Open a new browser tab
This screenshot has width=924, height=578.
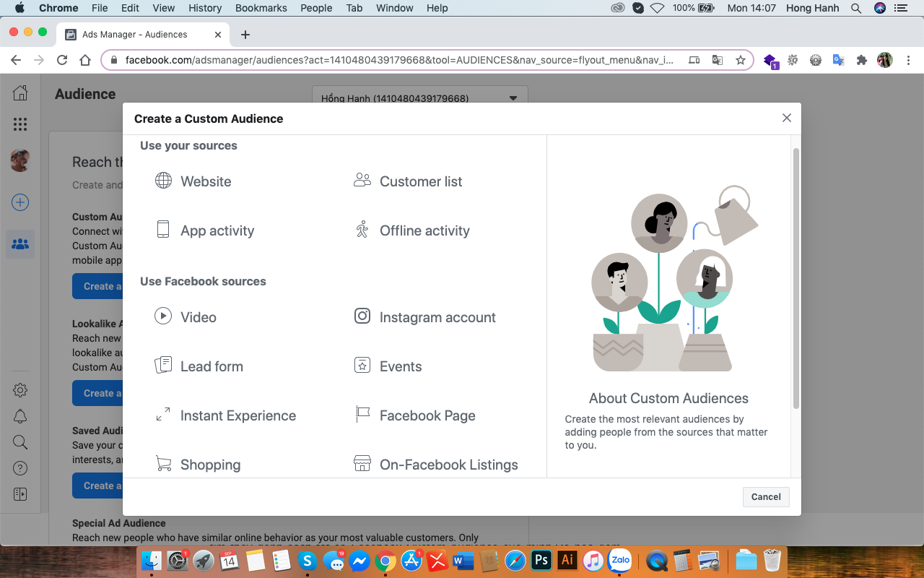tap(245, 34)
